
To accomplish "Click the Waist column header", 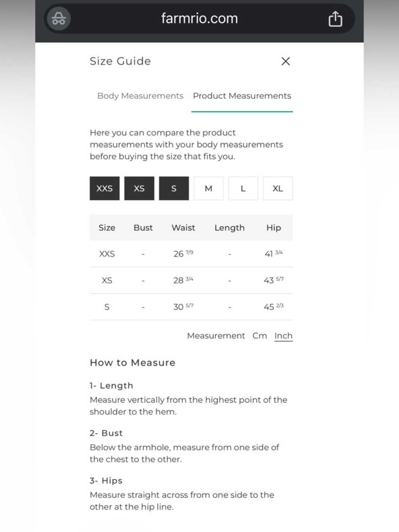I will point(184,227).
